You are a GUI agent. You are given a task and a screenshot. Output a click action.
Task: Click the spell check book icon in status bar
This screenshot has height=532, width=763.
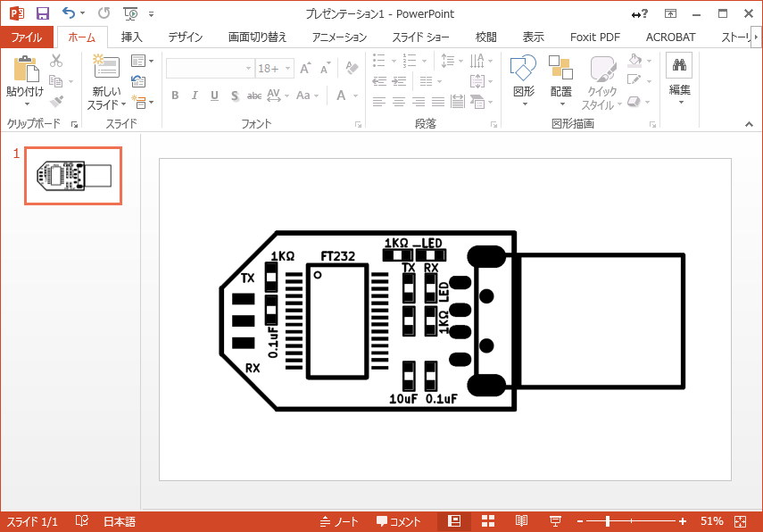pos(82,521)
